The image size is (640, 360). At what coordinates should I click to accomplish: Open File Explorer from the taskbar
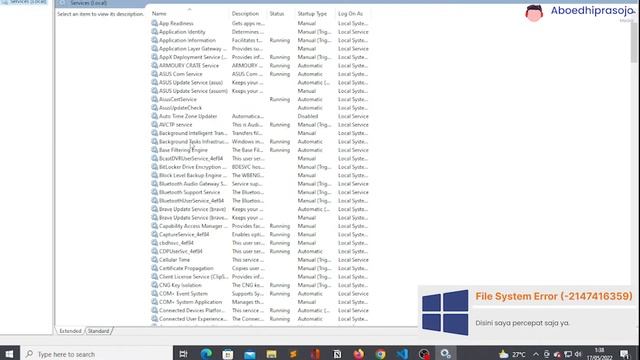[271, 354]
